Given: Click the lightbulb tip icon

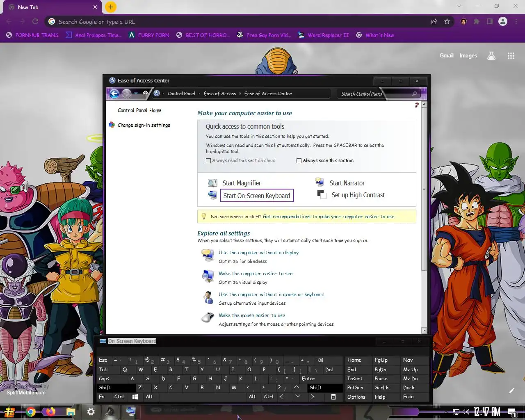Looking at the screenshot, I should pos(203,216).
